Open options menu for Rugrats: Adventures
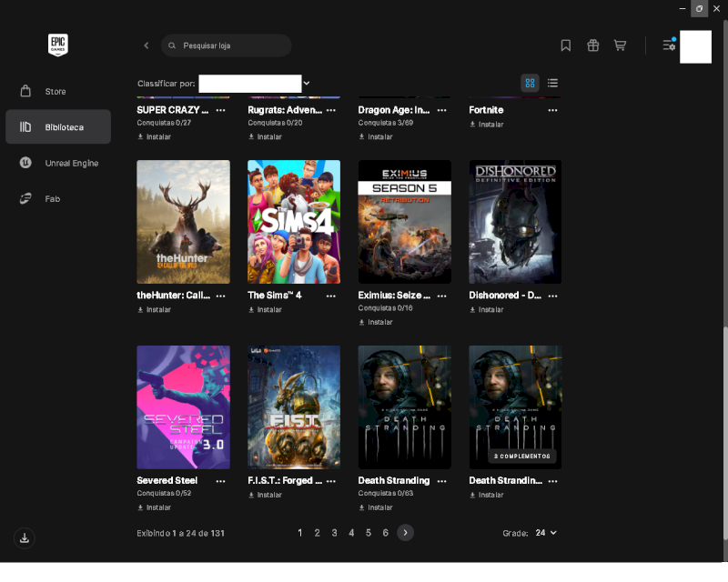The image size is (728, 582). click(331, 110)
